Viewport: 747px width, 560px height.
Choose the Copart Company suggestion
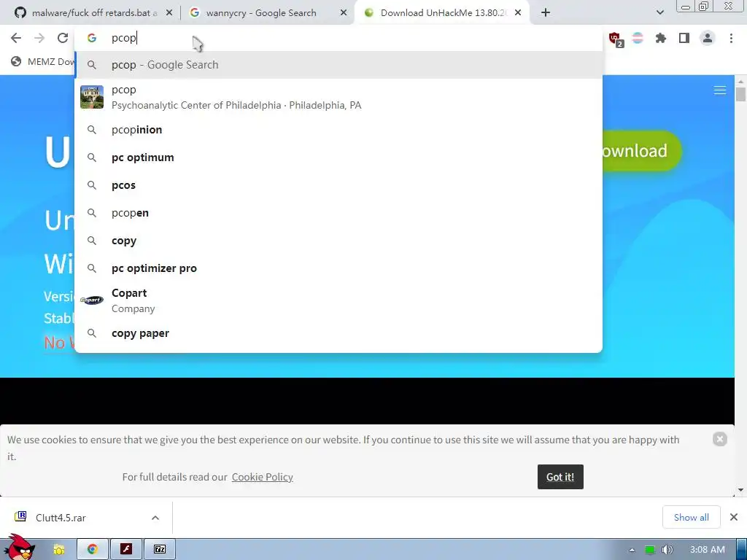338,300
